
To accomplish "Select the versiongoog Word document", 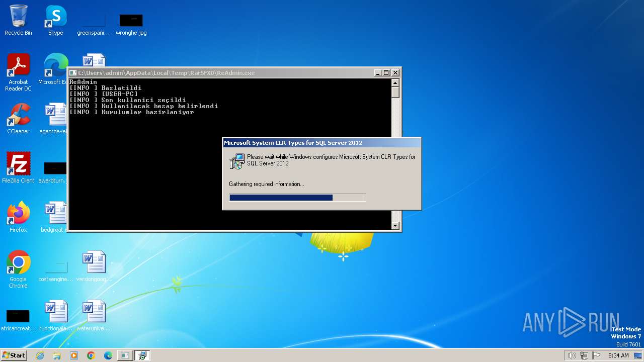I will (94, 266).
